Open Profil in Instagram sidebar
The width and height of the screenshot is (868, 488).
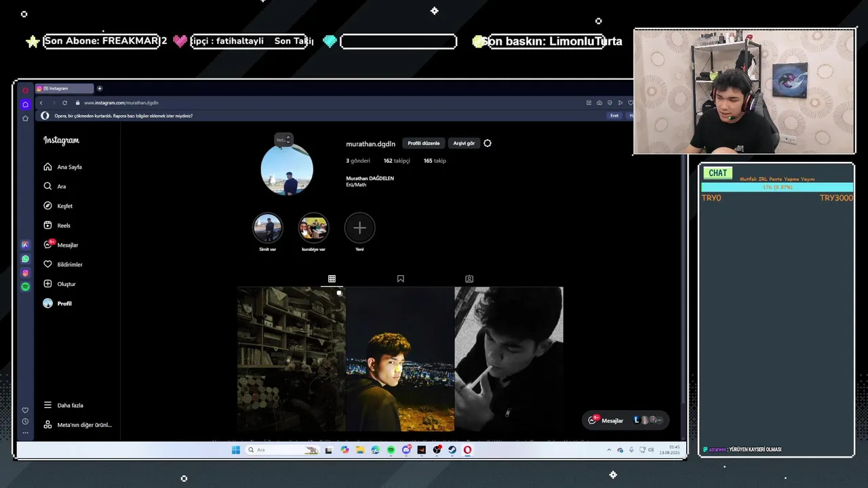point(64,304)
